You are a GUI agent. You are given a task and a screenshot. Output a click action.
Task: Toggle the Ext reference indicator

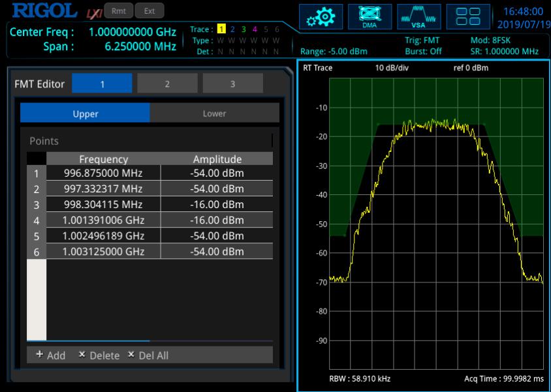(150, 11)
